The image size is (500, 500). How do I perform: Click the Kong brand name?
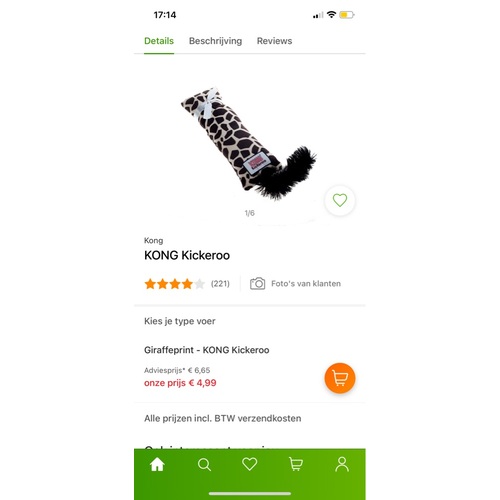(153, 240)
